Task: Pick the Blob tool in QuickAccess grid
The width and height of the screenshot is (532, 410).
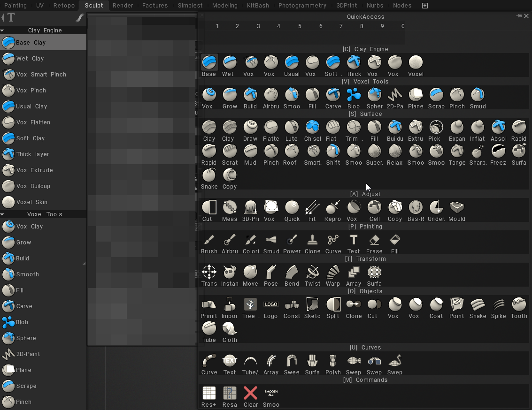Action: coord(354,95)
